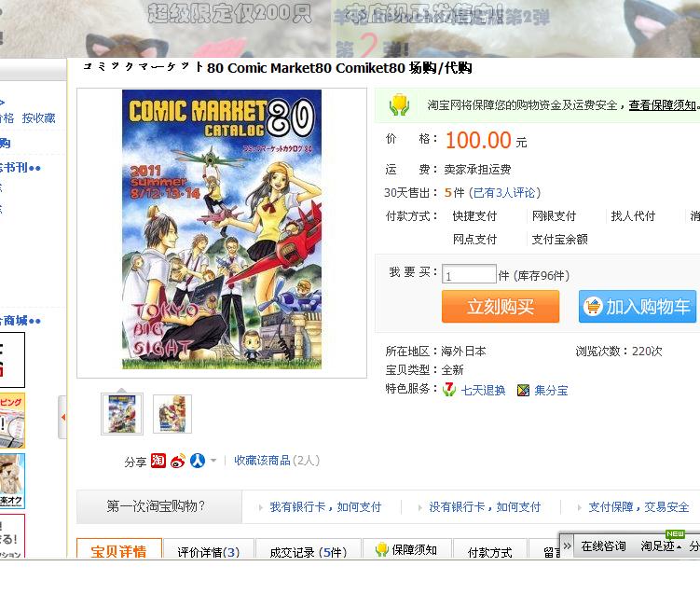700x594 pixels.
Task: Open the 淘足迹 footprint popup menu
Action: [x=661, y=546]
